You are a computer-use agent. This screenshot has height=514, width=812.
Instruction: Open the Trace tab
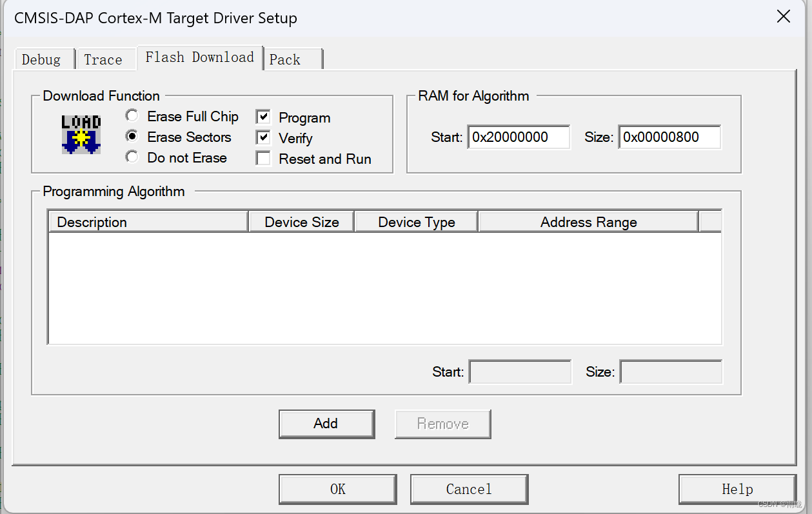tap(103, 59)
